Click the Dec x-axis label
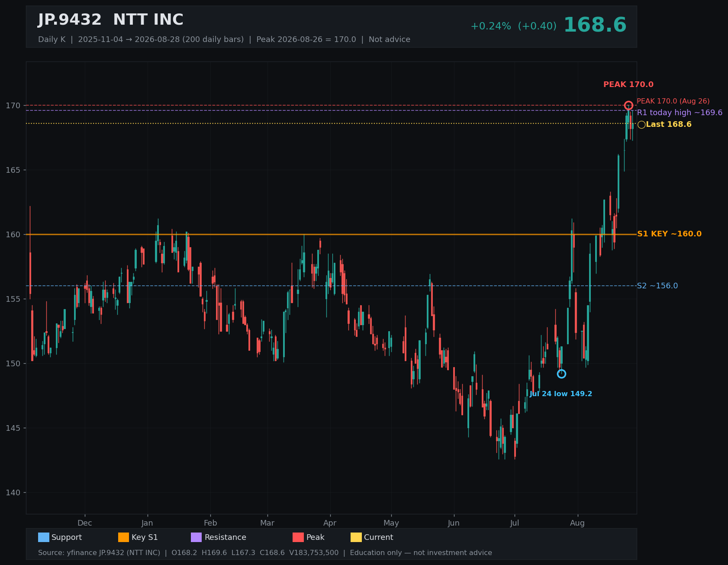Viewport: 728px width, 565px height. (x=85, y=523)
